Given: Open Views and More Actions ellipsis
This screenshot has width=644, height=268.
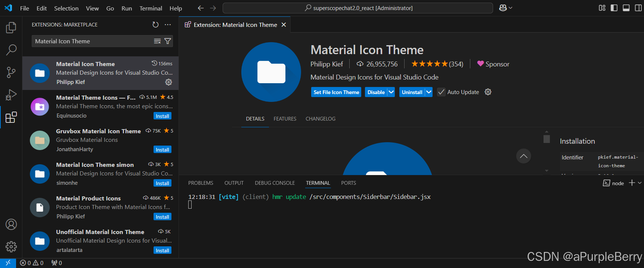Looking at the screenshot, I should (168, 25).
